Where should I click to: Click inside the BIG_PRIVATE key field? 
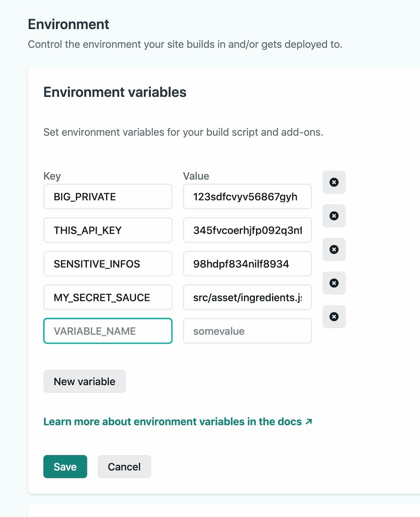coord(108,196)
